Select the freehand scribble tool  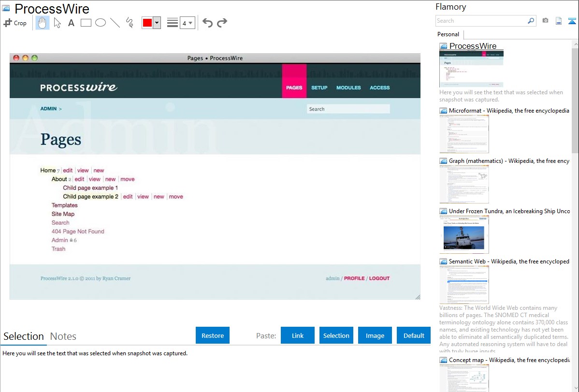point(130,23)
